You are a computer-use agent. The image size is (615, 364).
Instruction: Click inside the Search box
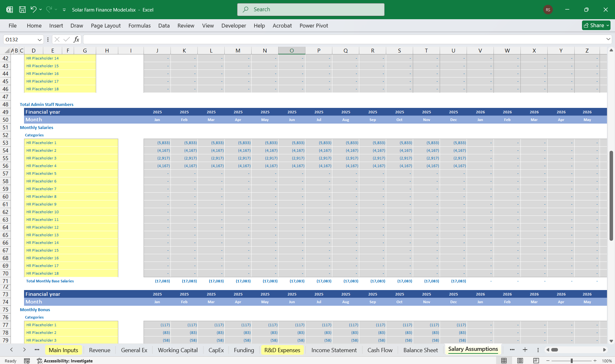point(310,9)
